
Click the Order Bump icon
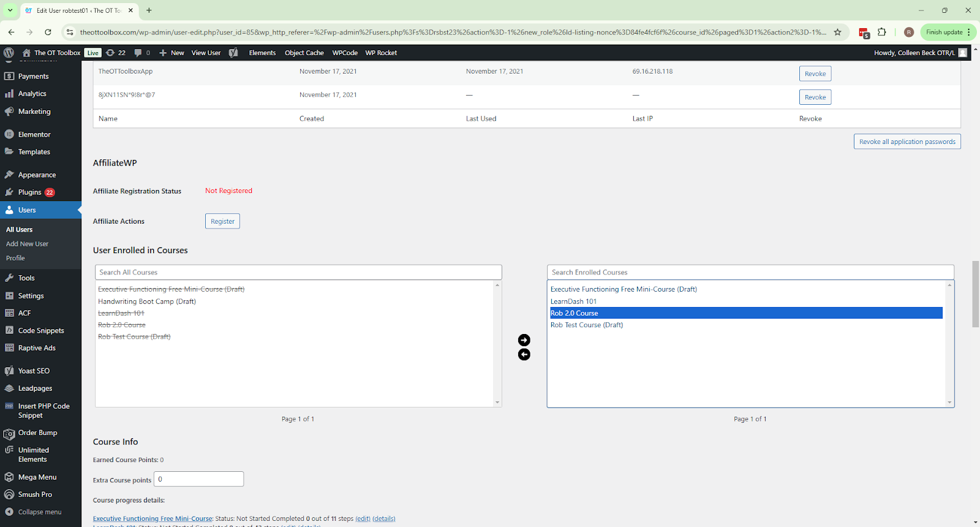[9, 434]
